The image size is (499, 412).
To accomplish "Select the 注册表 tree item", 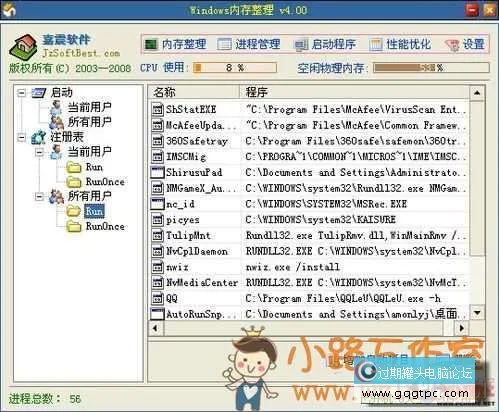I will click(x=67, y=137).
